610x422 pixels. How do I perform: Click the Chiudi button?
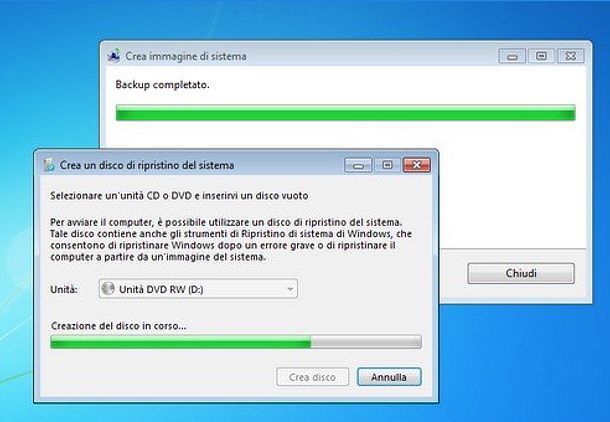(x=521, y=273)
